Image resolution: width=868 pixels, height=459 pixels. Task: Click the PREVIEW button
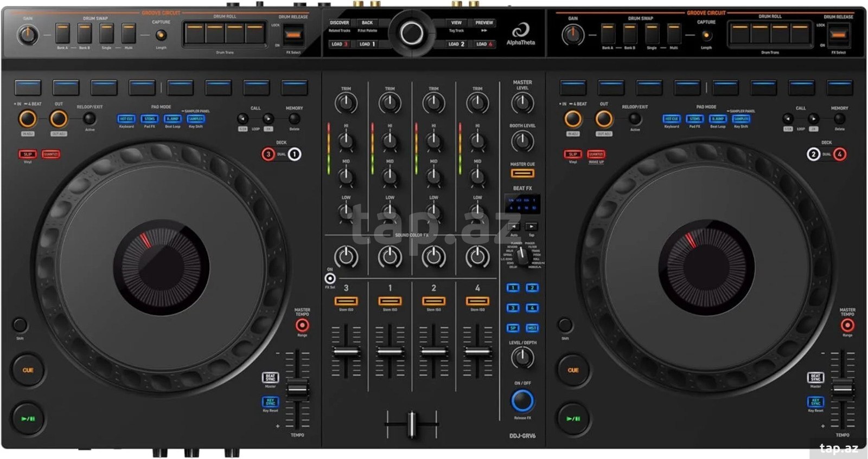pyautogui.click(x=484, y=23)
